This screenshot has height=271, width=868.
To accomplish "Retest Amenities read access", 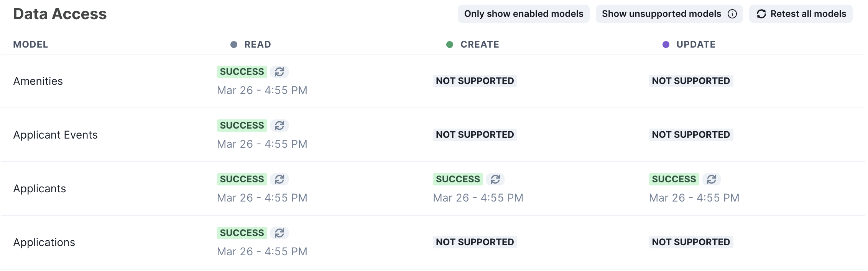I will (279, 72).
